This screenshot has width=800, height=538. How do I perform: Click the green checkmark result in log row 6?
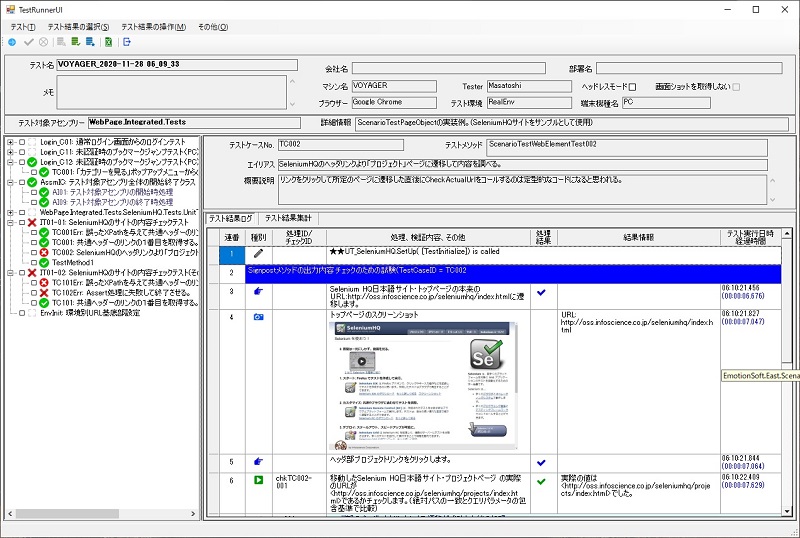pos(541,481)
